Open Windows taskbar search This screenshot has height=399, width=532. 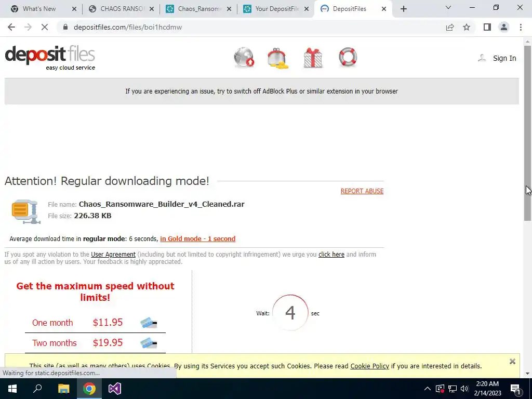[37, 389]
